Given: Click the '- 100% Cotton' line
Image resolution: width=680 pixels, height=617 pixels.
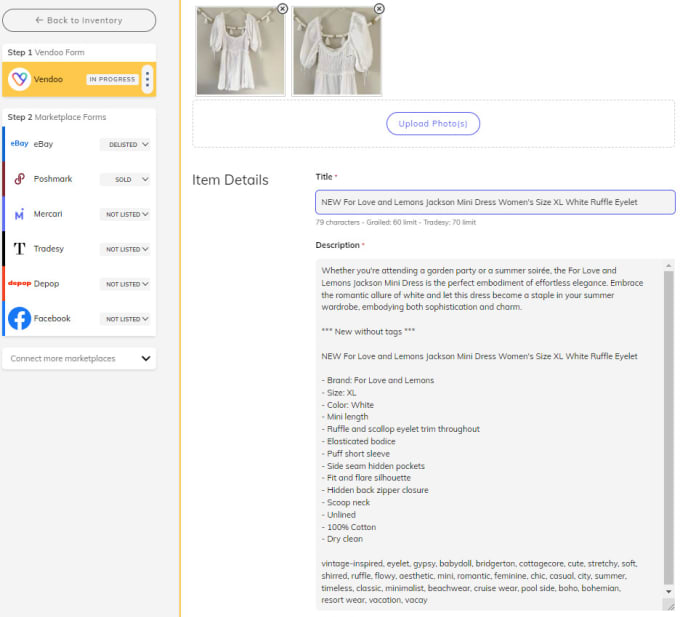Looking at the screenshot, I should tap(349, 527).
